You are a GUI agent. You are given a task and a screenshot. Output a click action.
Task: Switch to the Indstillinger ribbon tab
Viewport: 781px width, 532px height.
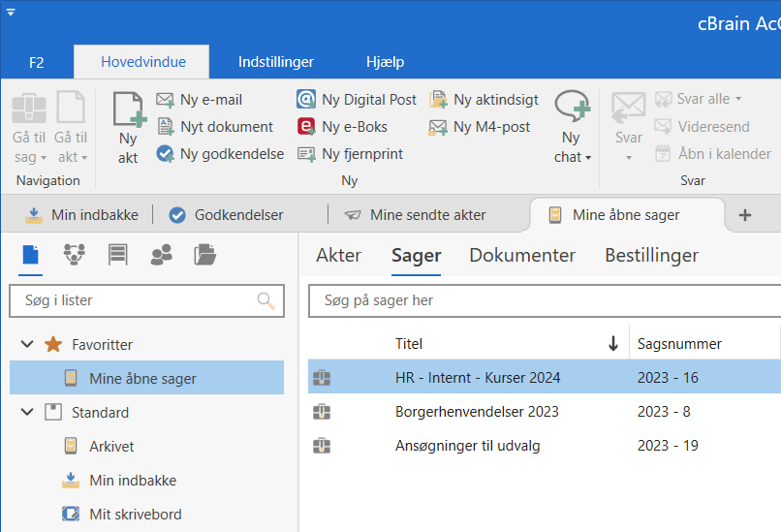276,62
